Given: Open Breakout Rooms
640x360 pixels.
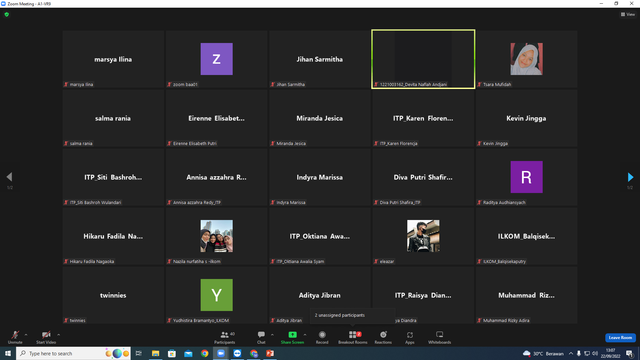Looking at the screenshot, I should click(353, 337).
